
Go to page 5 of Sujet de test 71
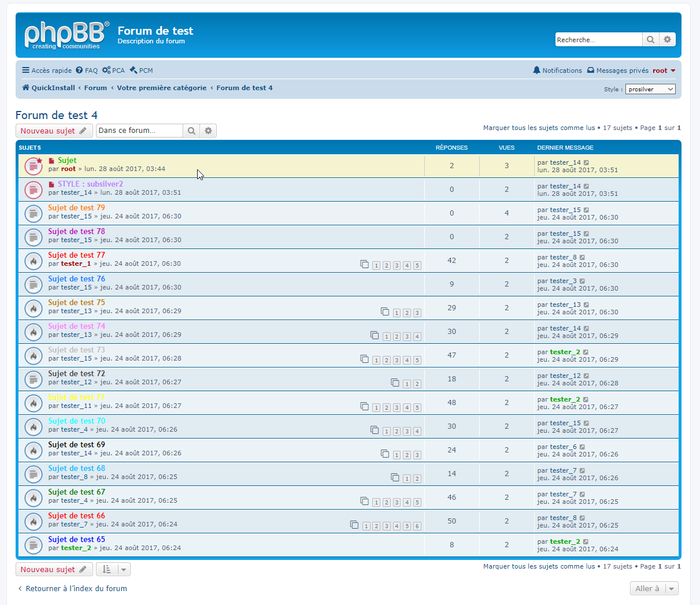tap(417, 407)
